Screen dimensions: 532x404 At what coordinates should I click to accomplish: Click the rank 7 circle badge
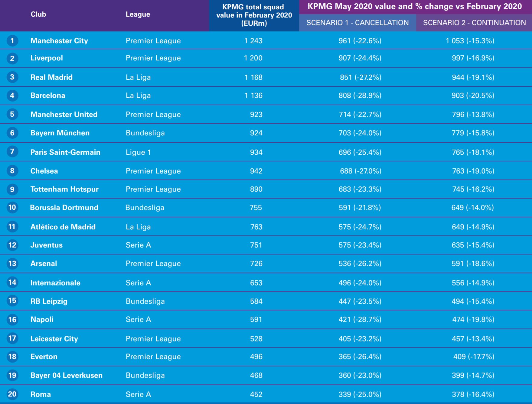(12, 151)
